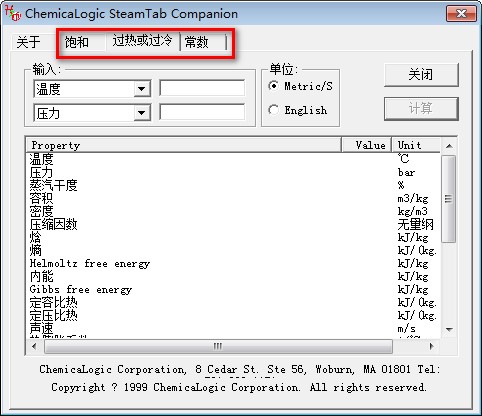Viewport: 482px width, 416px height.
Task: Click the horizontal scroll right arrow
Action: (431, 346)
